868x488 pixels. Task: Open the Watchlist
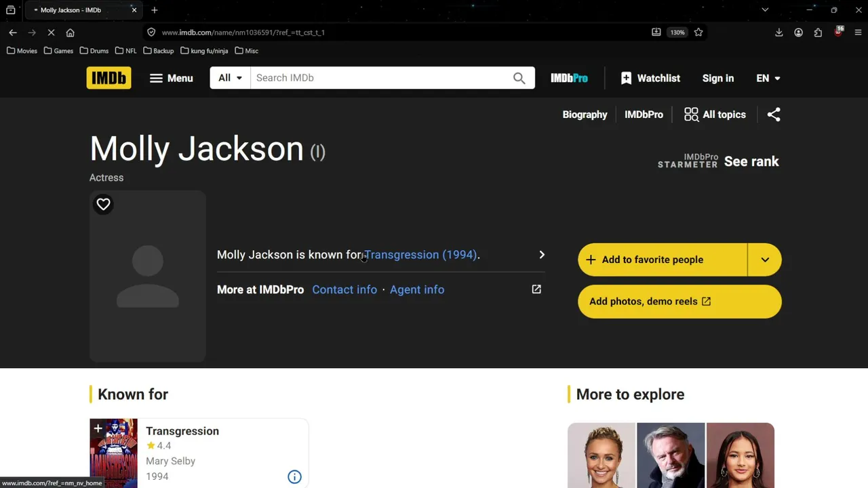650,78
